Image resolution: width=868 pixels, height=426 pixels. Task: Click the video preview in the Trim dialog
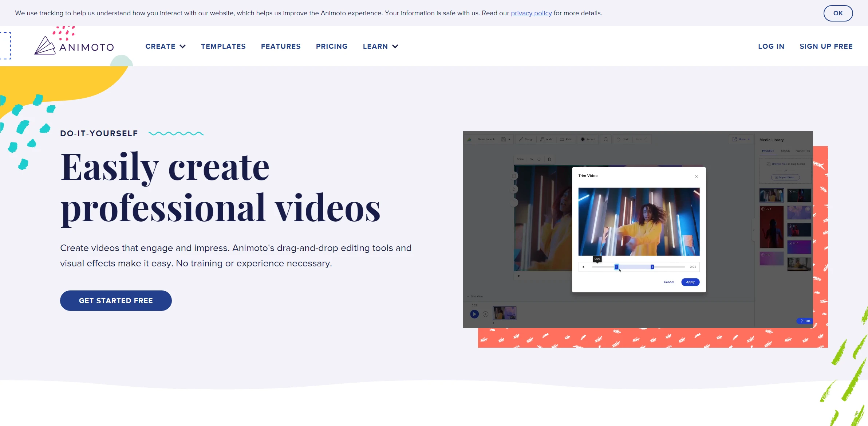[x=639, y=222]
